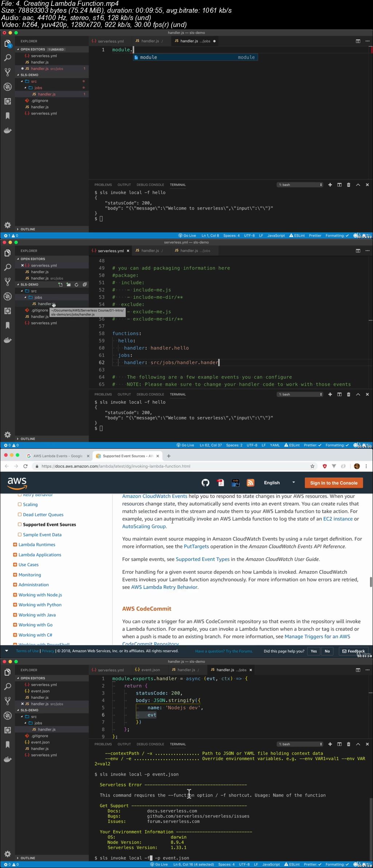Open More Actions ellipsis in serverless.yml frame
Screen dimensions: 373x868
pyautogui.click(x=367, y=251)
